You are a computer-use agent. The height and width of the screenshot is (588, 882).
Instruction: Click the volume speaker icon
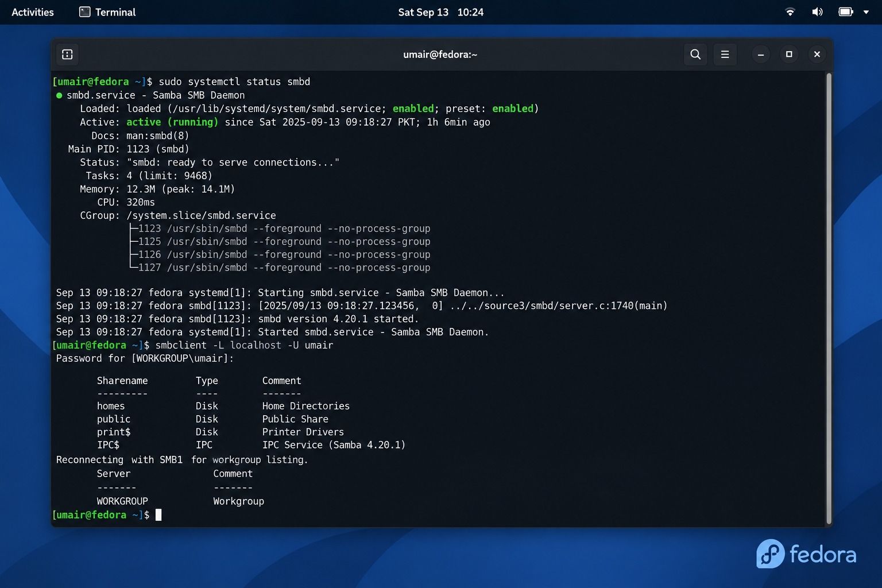coord(817,12)
